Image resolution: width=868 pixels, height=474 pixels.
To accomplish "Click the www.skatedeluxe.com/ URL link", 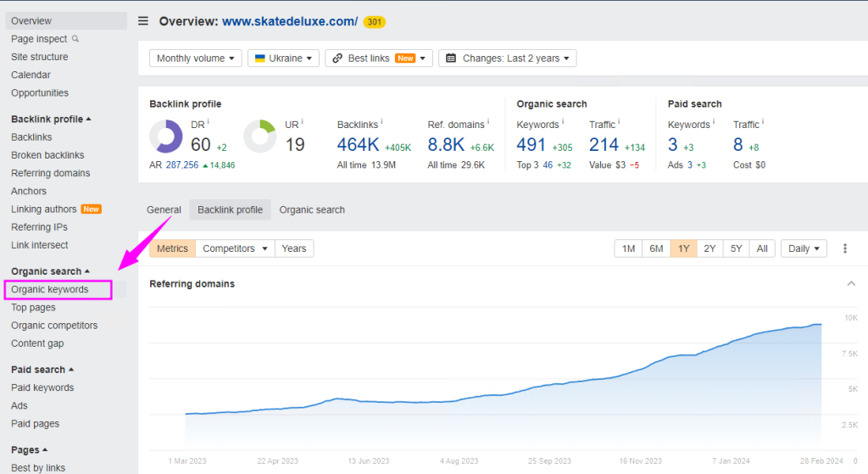I will [x=289, y=21].
